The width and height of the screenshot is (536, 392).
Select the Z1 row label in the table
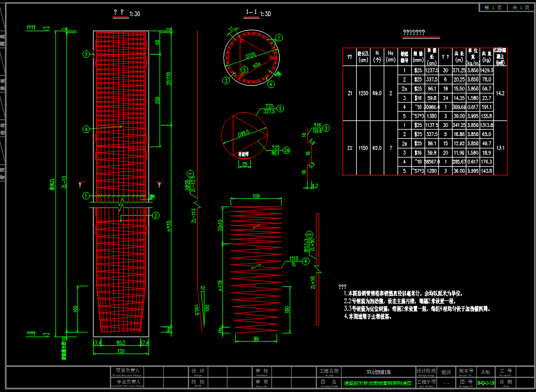point(350,93)
